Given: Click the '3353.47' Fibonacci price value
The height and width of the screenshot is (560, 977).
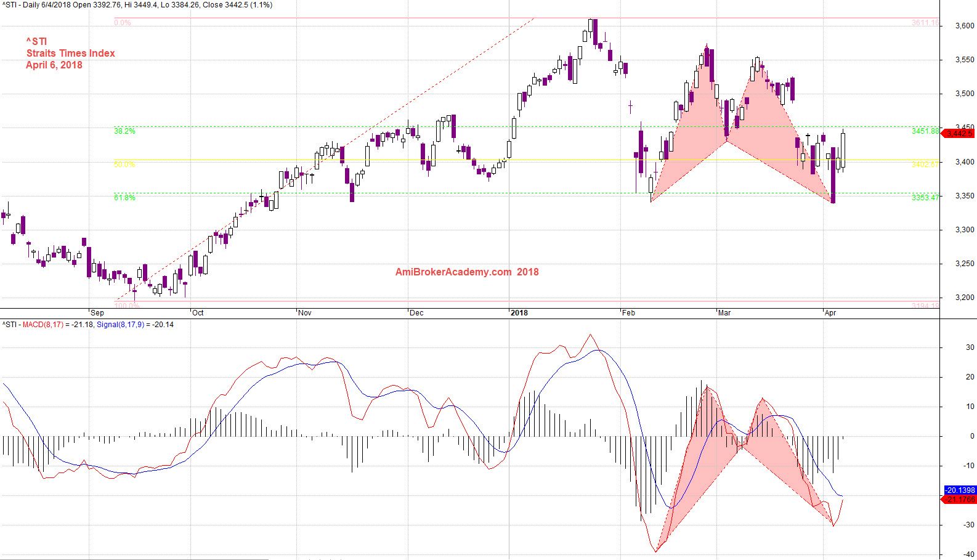Looking at the screenshot, I should coord(925,198).
